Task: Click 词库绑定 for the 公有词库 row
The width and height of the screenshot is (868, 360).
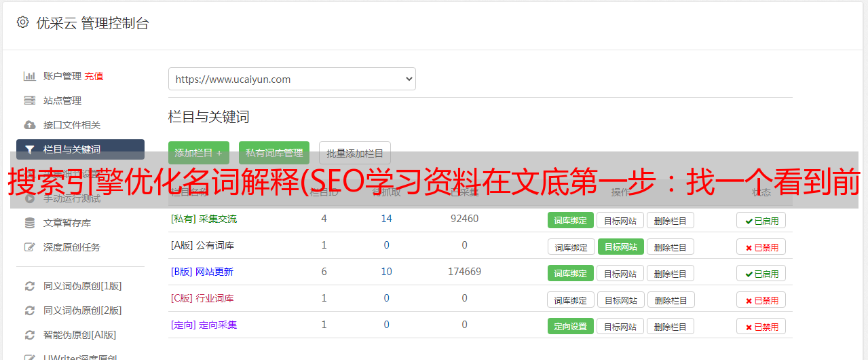Action: pyautogui.click(x=571, y=247)
